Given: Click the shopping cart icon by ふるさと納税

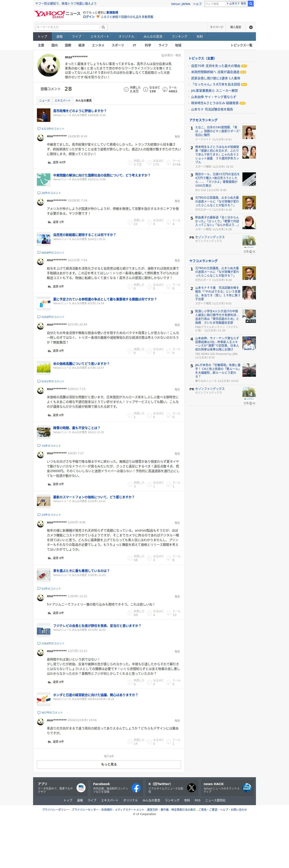Looking at the screenshot, I should click(98, 16).
